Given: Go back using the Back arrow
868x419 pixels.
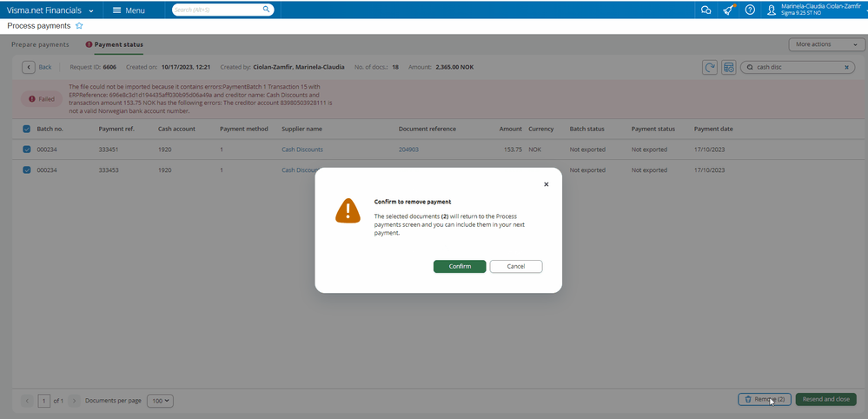Looking at the screenshot, I should pyautogui.click(x=28, y=67).
